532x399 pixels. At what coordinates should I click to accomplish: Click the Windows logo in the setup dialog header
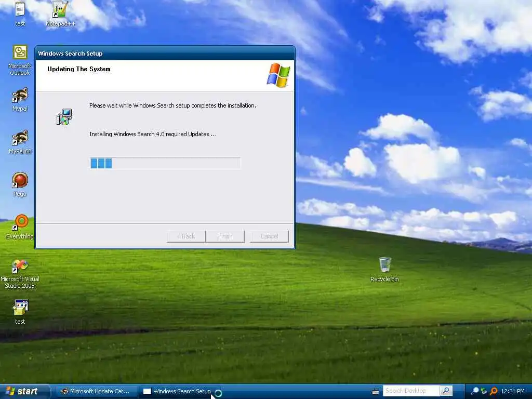tap(278, 75)
